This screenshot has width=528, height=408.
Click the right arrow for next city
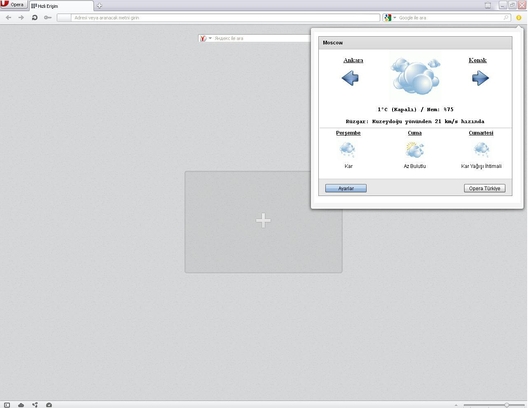click(480, 78)
